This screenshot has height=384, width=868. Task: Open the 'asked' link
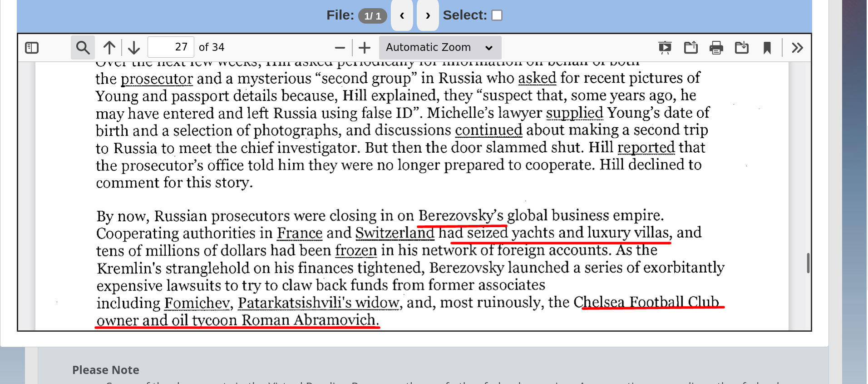click(x=537, y=78)
